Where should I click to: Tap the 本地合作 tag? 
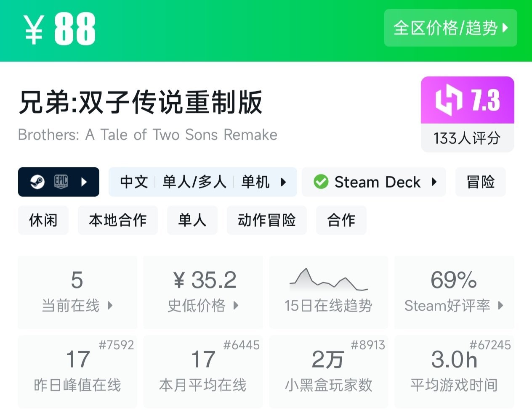click(x=117, y=220)
